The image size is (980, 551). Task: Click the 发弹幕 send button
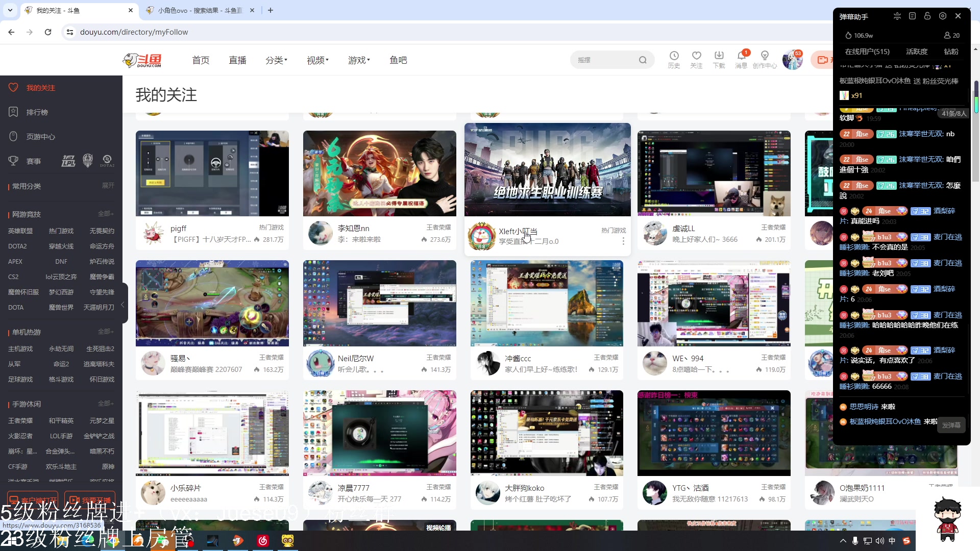[951, 425]
